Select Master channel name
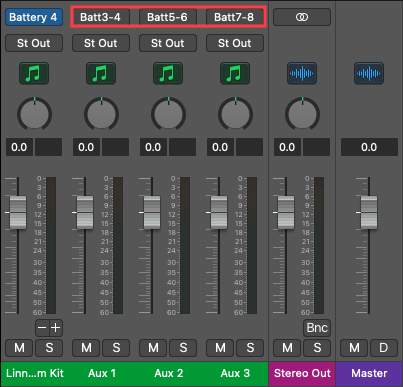 click(369, 373)
